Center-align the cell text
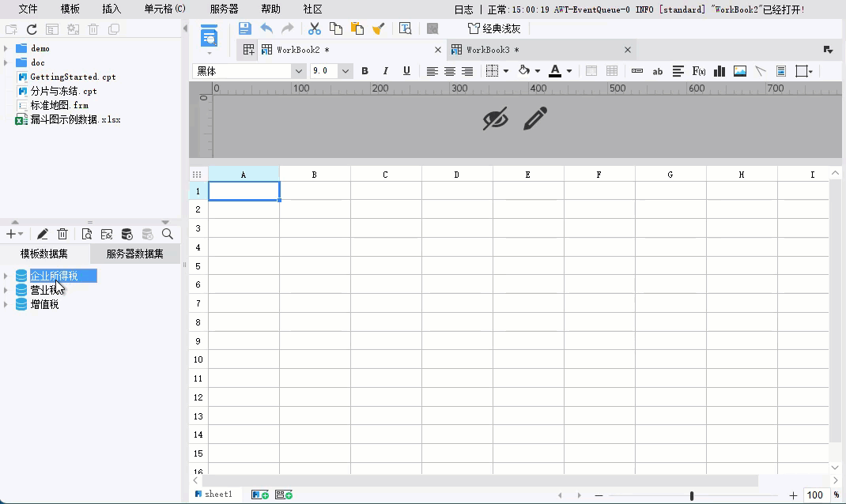Screen dimensions: 846x504 click(449, 71)
